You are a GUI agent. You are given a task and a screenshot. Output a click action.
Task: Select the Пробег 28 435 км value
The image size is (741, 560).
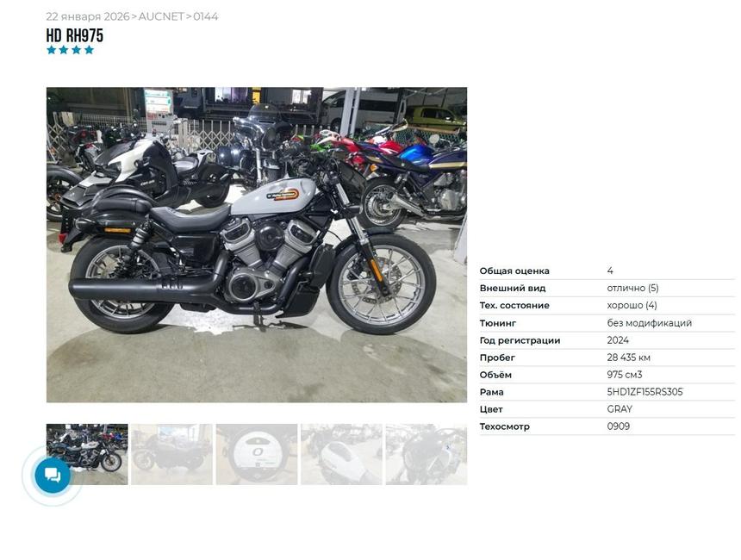(x=628, y=358)
